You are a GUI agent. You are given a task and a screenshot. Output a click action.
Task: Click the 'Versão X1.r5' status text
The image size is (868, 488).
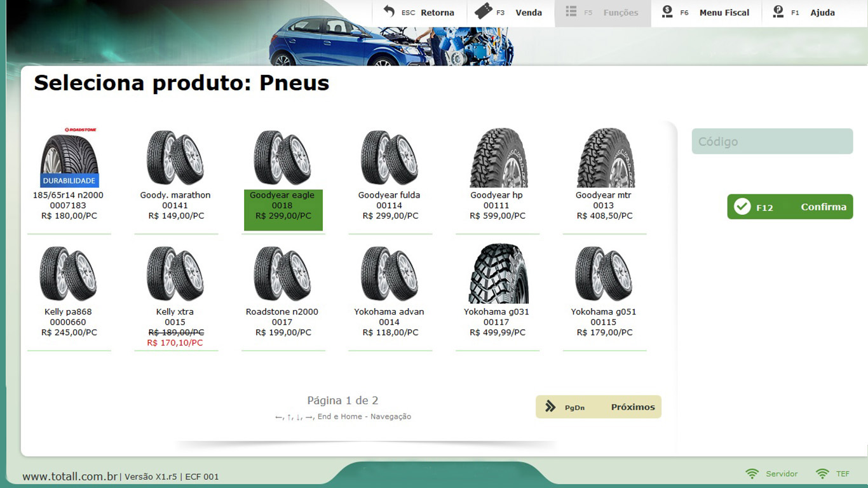pyautogui.click(x=151, y=477)
